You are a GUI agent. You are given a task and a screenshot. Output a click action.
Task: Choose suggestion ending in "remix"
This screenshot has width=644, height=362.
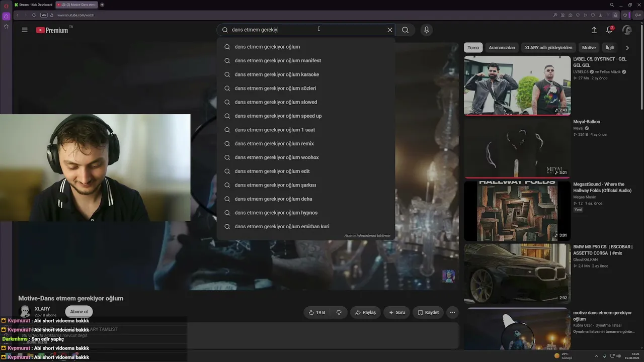[x=306, y=144]
